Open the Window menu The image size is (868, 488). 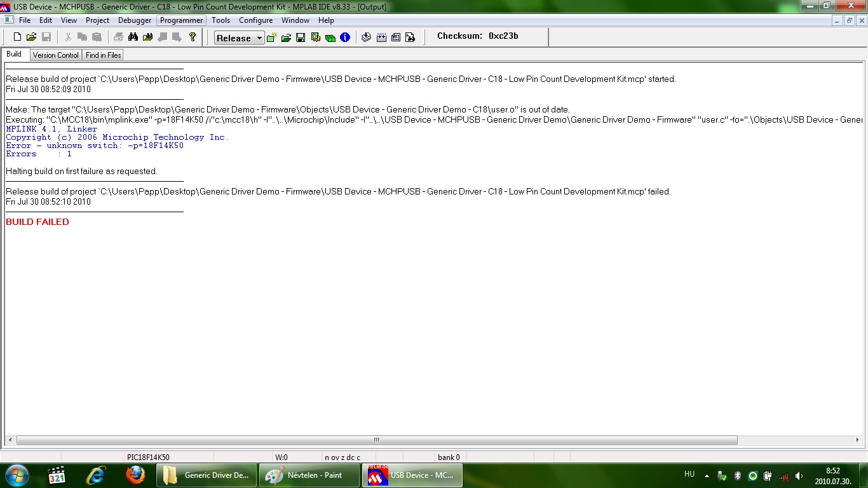pos(295,20)
